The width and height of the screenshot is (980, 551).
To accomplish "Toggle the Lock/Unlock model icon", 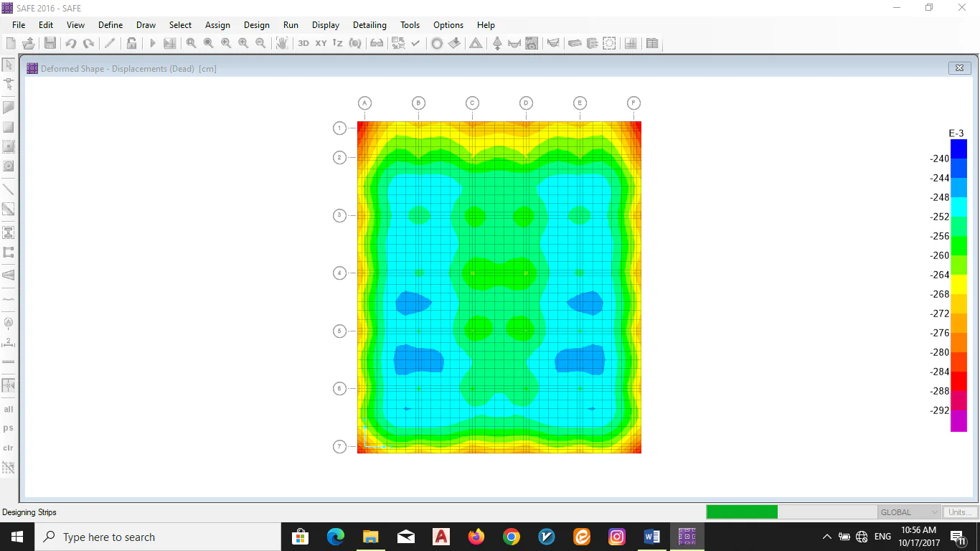I will 131,43.
